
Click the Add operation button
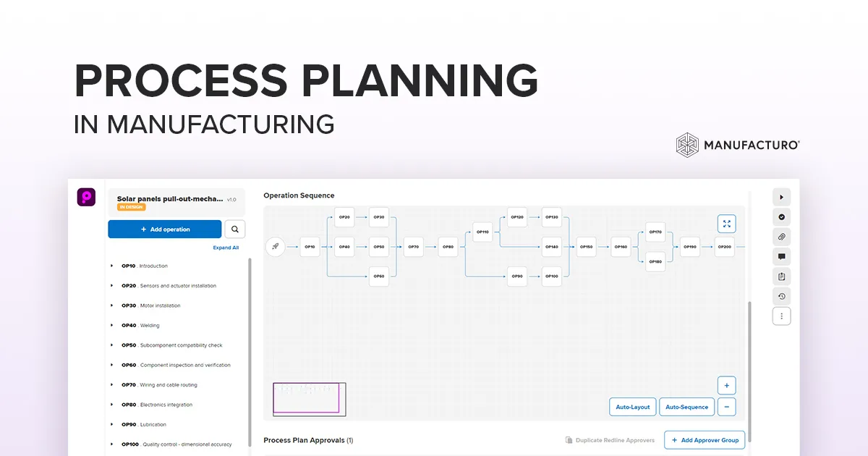click(x=164, y=229)
